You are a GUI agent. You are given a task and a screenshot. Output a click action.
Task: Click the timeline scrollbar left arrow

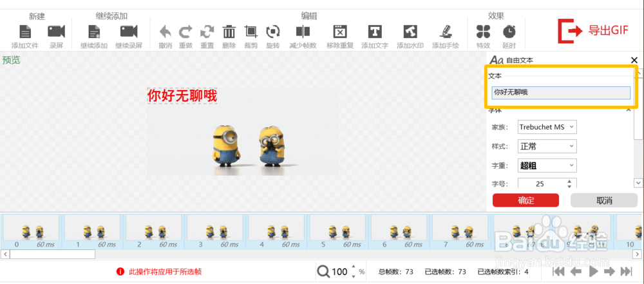pos(5,254)
